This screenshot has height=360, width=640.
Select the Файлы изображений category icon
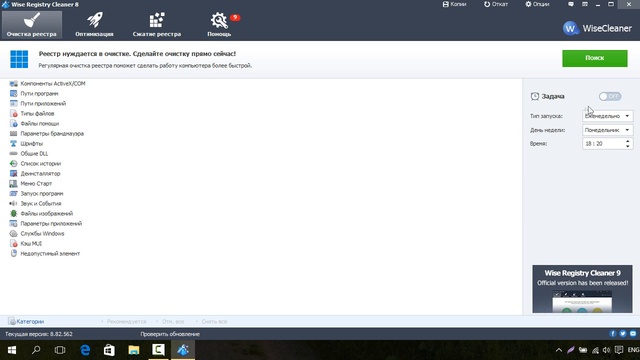point(13,213)
